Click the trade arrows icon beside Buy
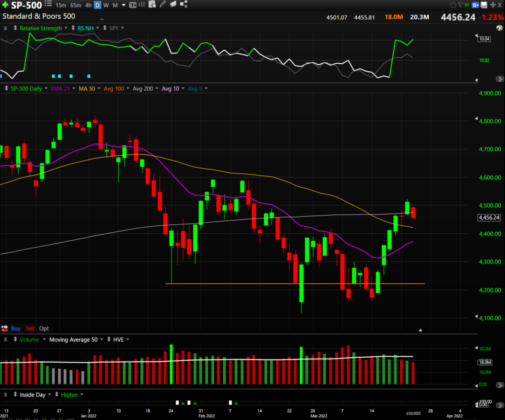Viewport: 505px width, 420px height. (5, 328)
